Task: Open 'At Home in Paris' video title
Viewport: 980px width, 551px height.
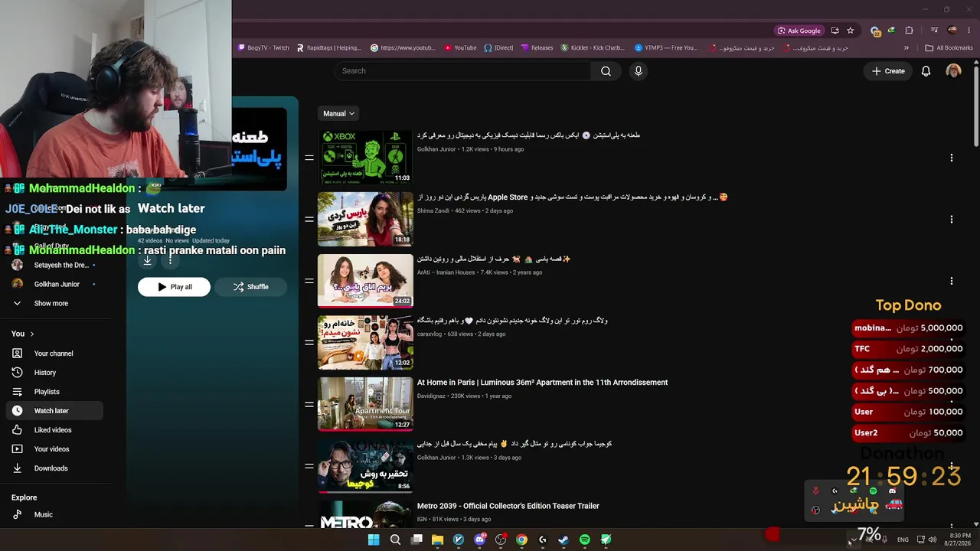Action: (542, 383)
